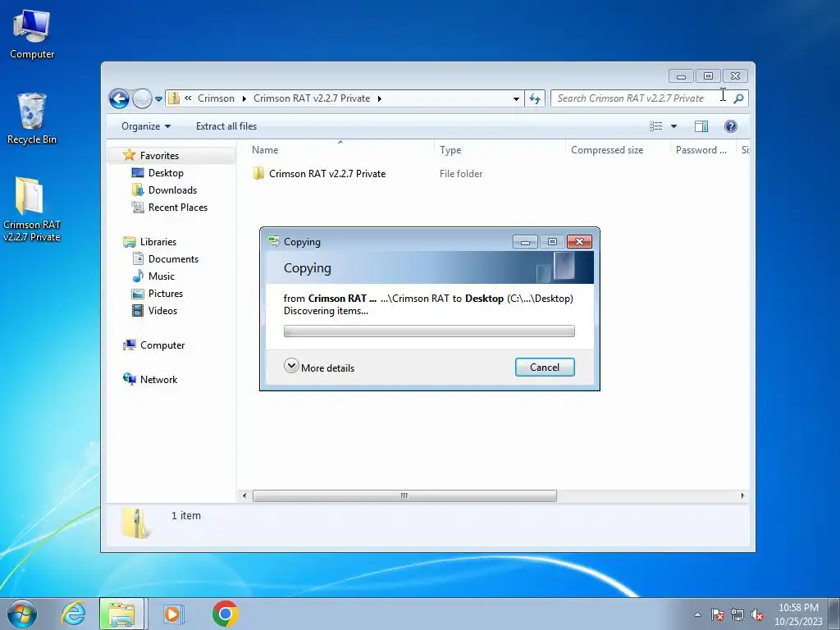Click the Music note icon in sidebar

click(x=138, y=276)
